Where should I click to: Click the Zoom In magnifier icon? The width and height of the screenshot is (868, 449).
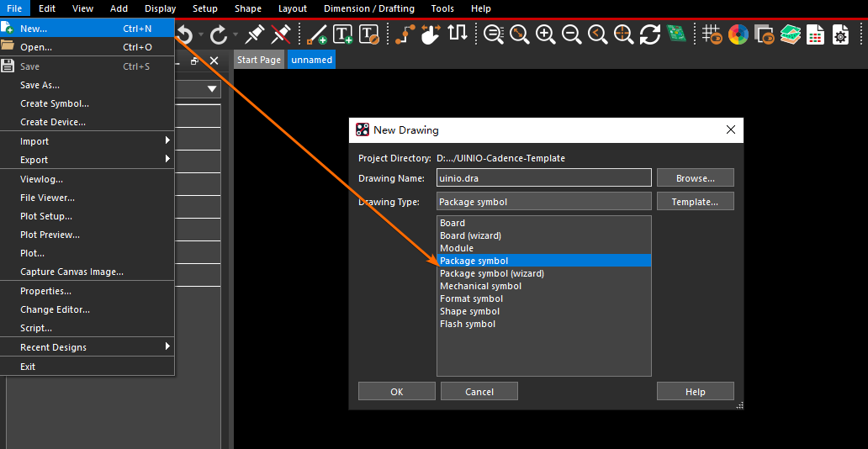tap(546, 34)
